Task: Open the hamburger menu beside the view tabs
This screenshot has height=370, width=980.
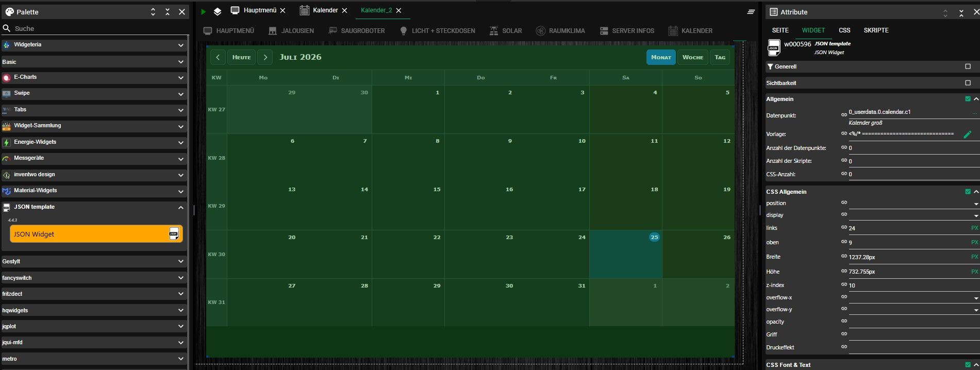Action: click(x=751, y=11)
